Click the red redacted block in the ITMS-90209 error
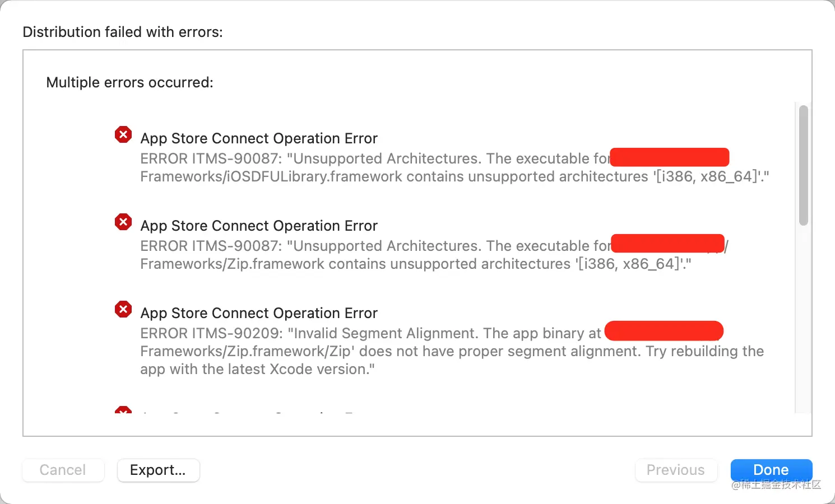Viewport: 835px width, 504px height. (664, 331)
